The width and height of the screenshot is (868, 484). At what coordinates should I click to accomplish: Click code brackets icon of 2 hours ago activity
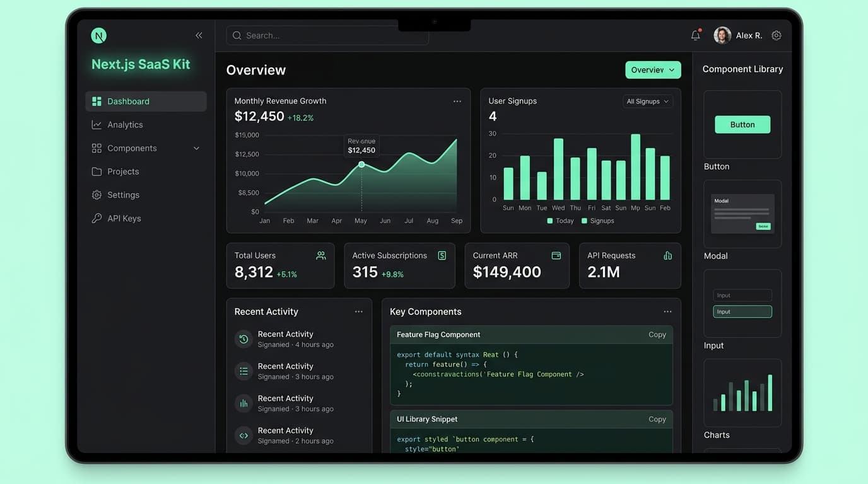(243, 435)
